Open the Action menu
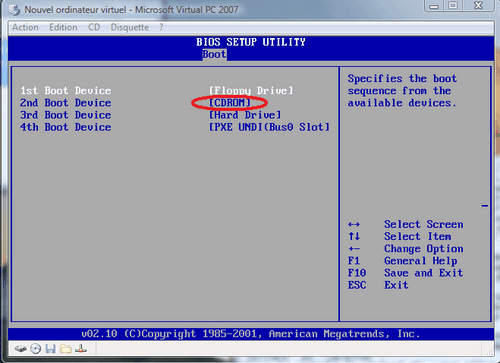Screen dimensions: 500x363 coord(25,27)
